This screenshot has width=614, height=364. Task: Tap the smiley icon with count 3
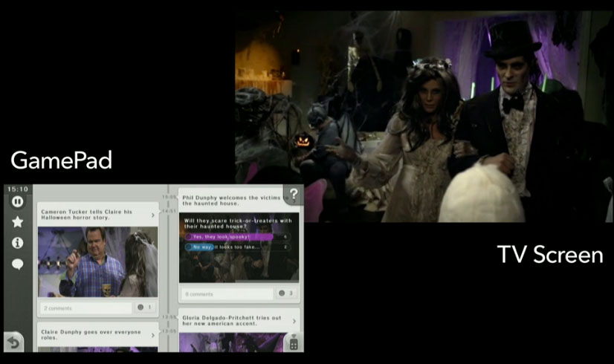pyautogui.click(x=282, y=293)
